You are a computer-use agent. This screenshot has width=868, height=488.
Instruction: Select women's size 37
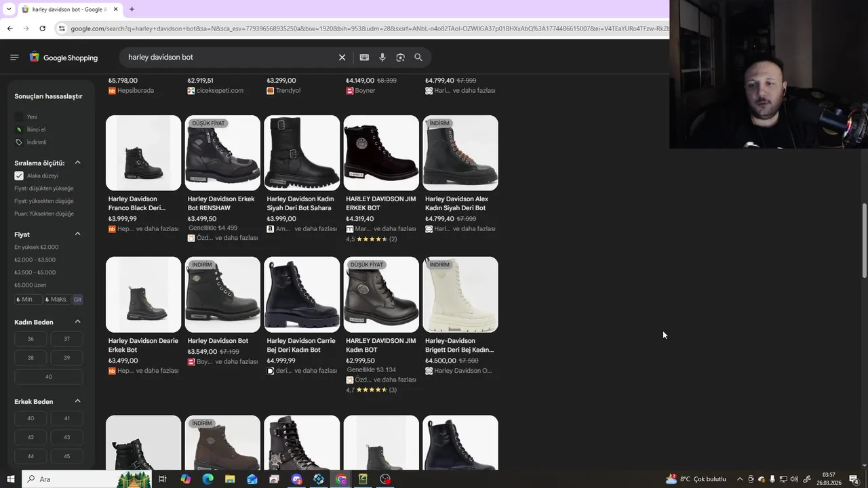click(66, 339)
